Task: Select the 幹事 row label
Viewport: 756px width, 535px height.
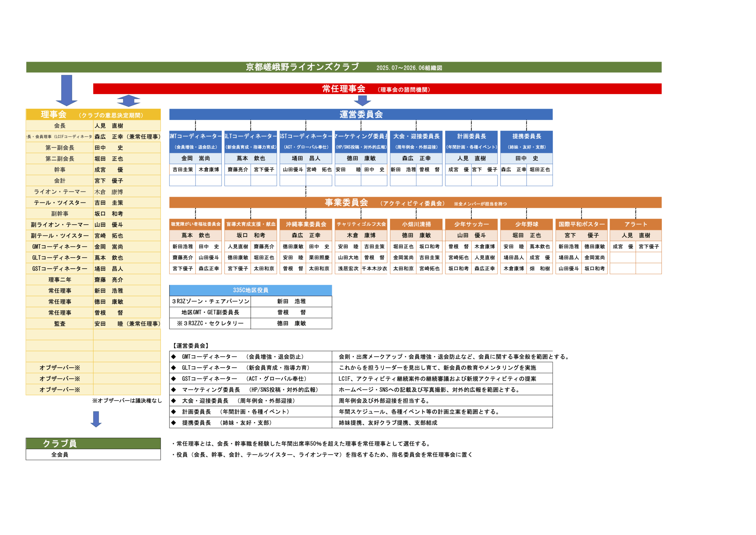Action: point(60,169)
